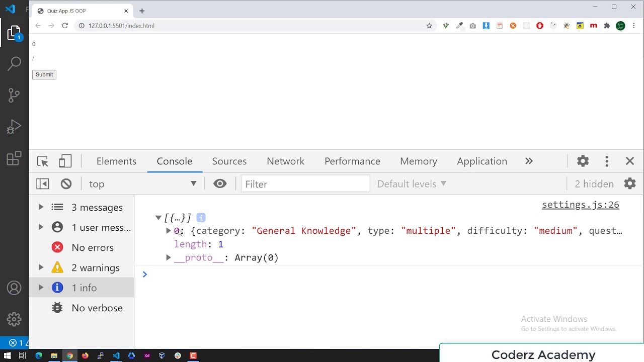The width and height of the screenshot is (644, 362).
Task: Toggle the console sidebar visibility
Action: tap(43, 184)
